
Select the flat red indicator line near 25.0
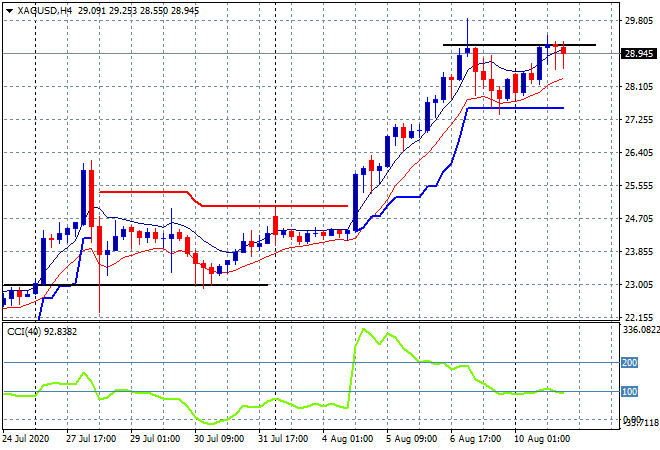(274, 206)
